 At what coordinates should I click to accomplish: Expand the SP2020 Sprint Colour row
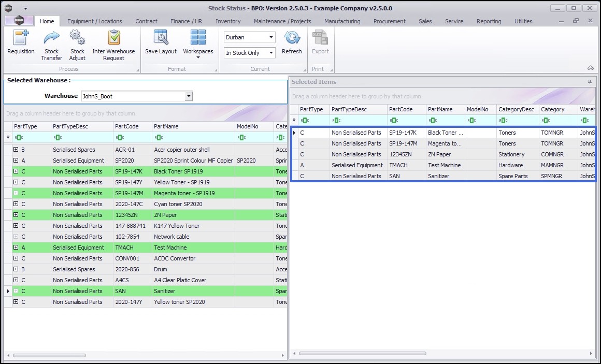(x=16, y=161)
